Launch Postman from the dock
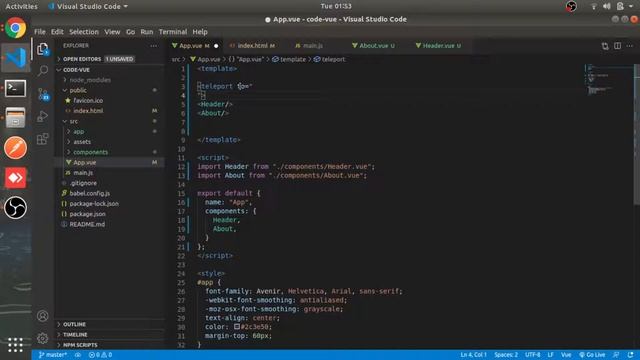The height and width of the screenshot is (360, 640). click(x=16, y=147)
